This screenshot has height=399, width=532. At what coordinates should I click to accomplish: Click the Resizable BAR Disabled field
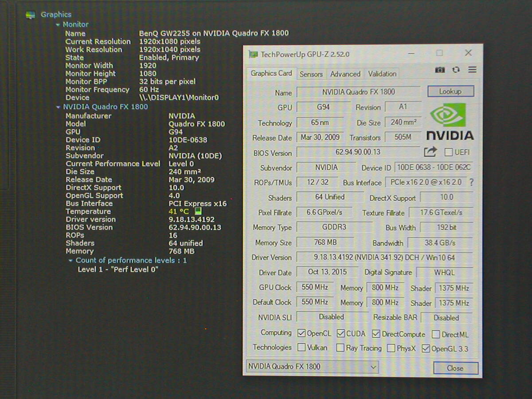pyautogui.click(x=446, y=318)
